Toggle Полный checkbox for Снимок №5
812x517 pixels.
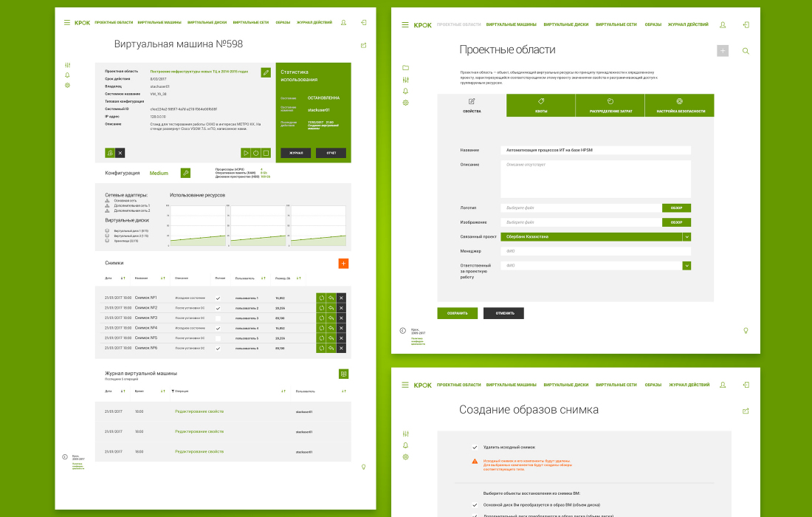pos(218,338)
